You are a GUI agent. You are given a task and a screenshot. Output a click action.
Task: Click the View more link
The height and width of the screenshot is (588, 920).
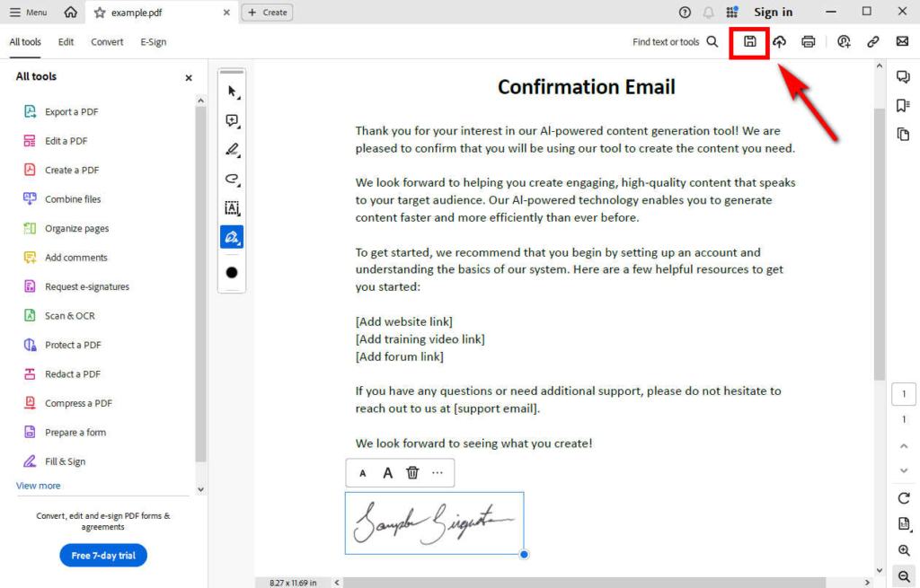coord(38,485)
